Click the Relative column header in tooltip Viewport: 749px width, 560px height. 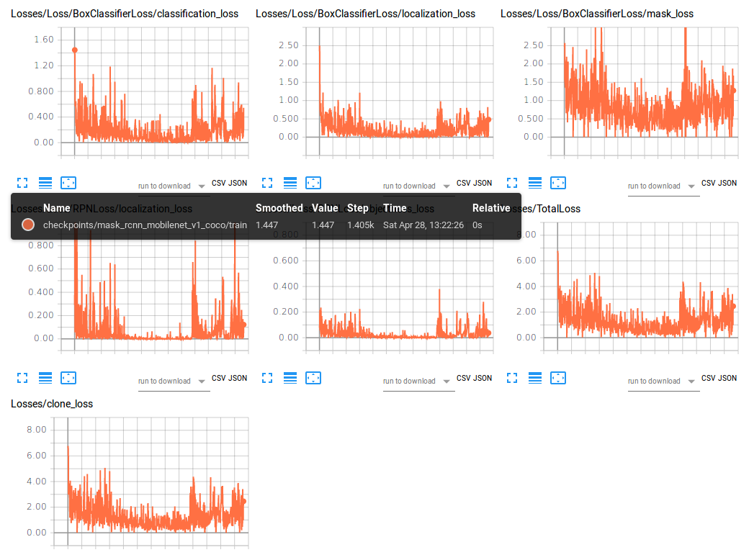(491, 208)
